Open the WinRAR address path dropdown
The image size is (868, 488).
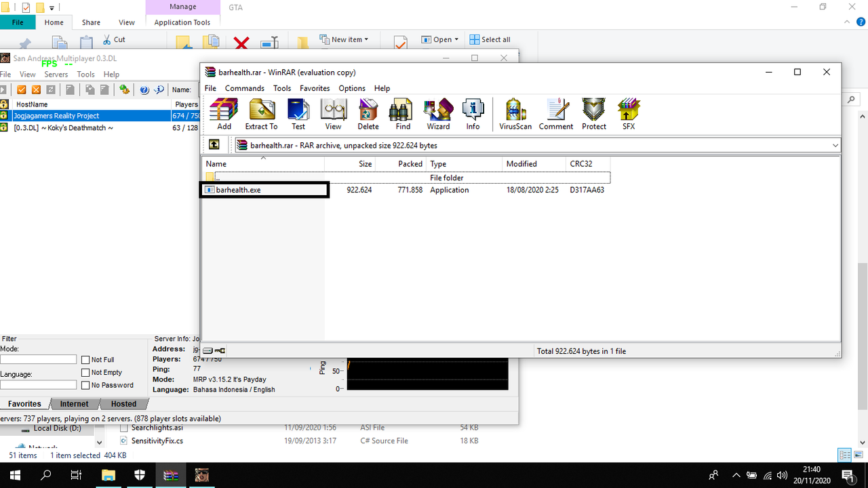tap(835, 145)
